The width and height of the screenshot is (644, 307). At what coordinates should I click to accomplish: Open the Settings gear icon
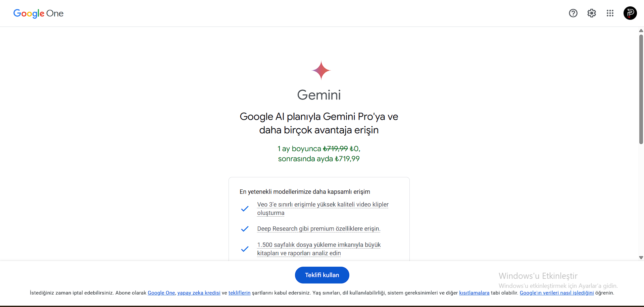[592, 13]
